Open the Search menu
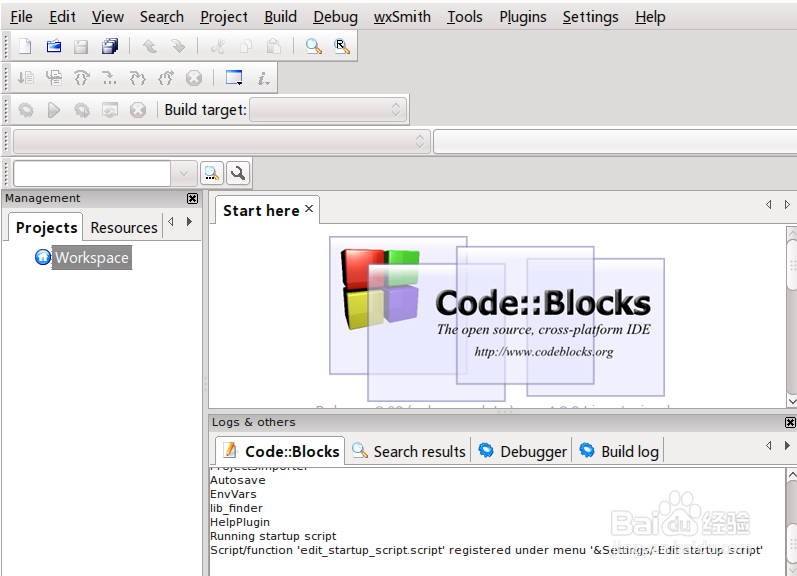797x576 pixels. tap(162, 17)
